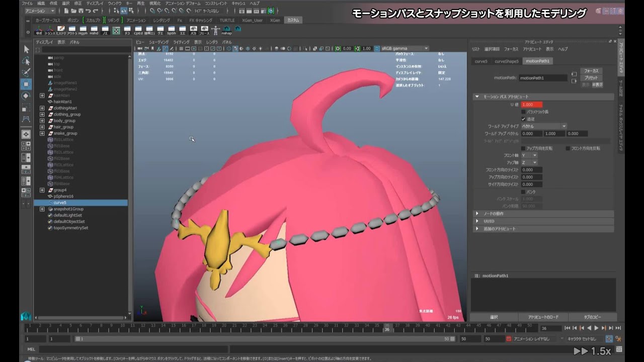This screenshot has height=362, width=644.
Task: Activate the Move tool in toolbox
Action: (x=26, y=84)
